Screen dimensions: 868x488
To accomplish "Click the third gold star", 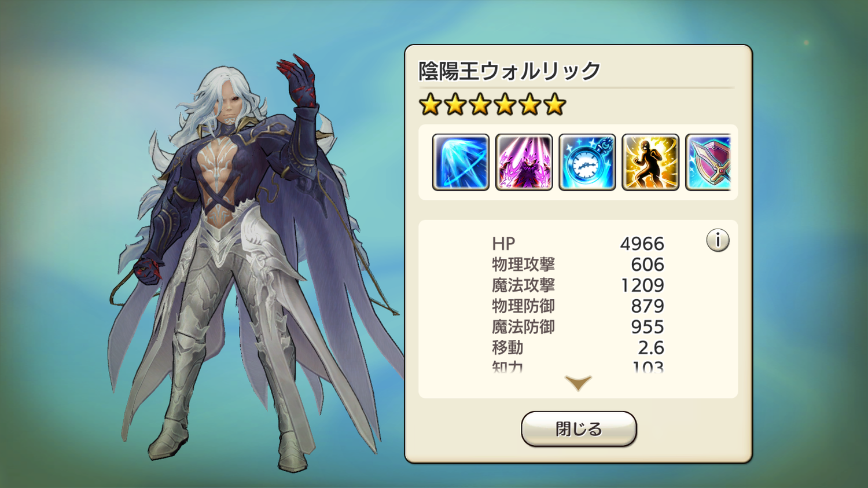I will point(480,105).
